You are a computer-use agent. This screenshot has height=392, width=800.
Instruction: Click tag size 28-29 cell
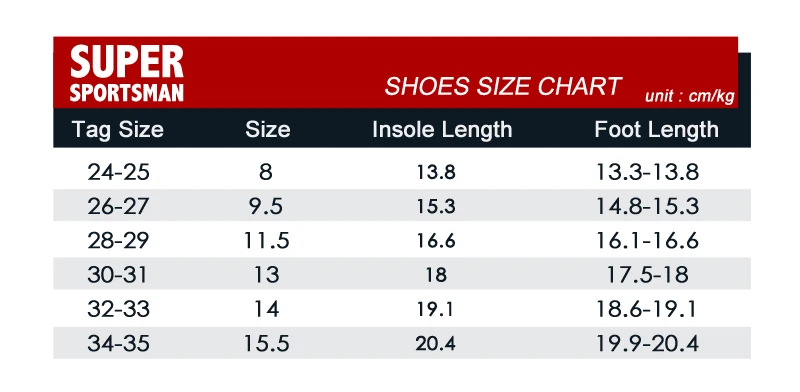[x=118, y=240]
